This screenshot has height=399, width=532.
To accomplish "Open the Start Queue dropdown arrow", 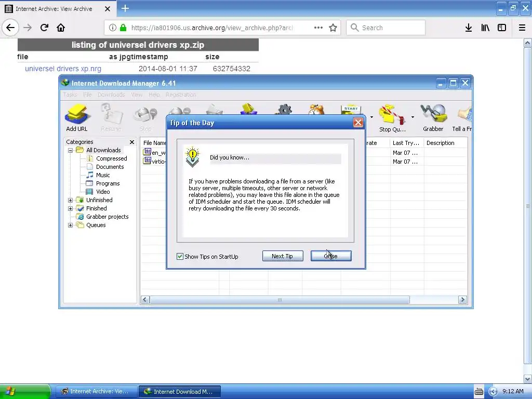I will click(x=371, y=117).
